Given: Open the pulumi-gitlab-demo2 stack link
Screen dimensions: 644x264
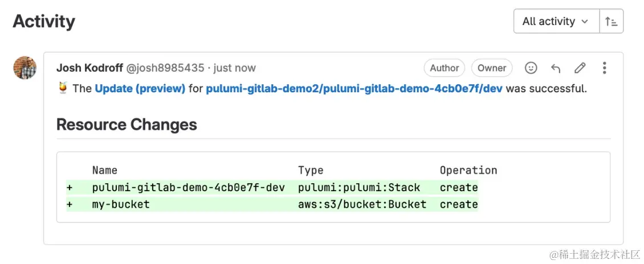Looking at the screenshot, I should tap(354, 89).
